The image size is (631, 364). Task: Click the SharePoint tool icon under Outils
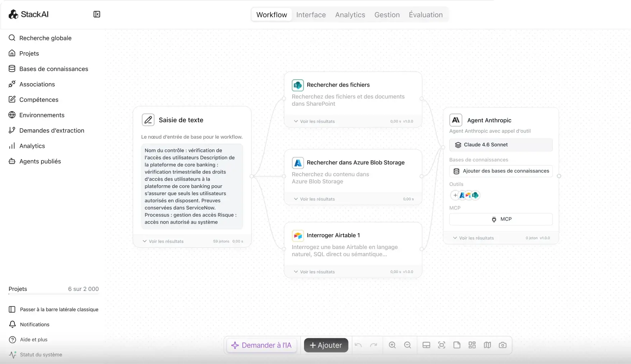click(x=475, y=195)
